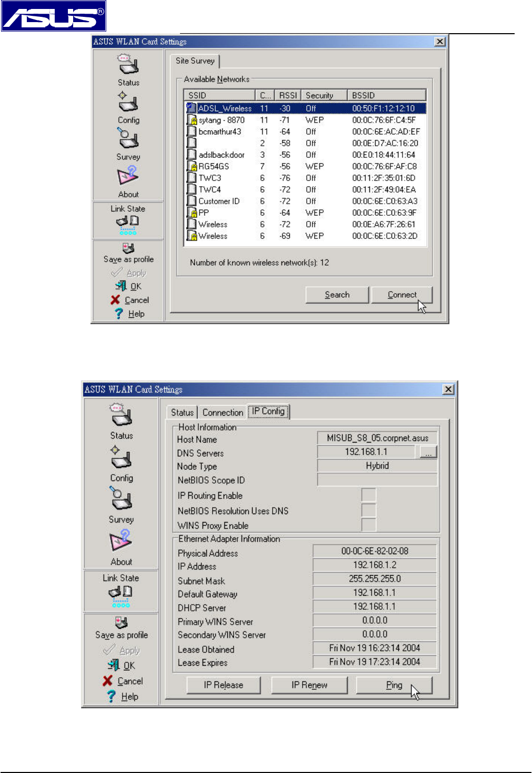Sort networks by RSSI column header
The height and width of the screenshot is (773, 532).
(288, 95)
